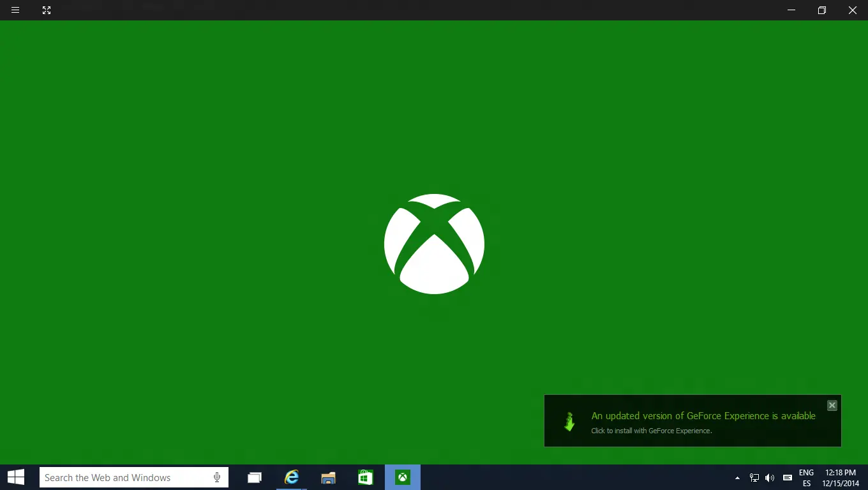
Task: Open the Xbox app from the taskbar
Action: click(x=402, y=477)
